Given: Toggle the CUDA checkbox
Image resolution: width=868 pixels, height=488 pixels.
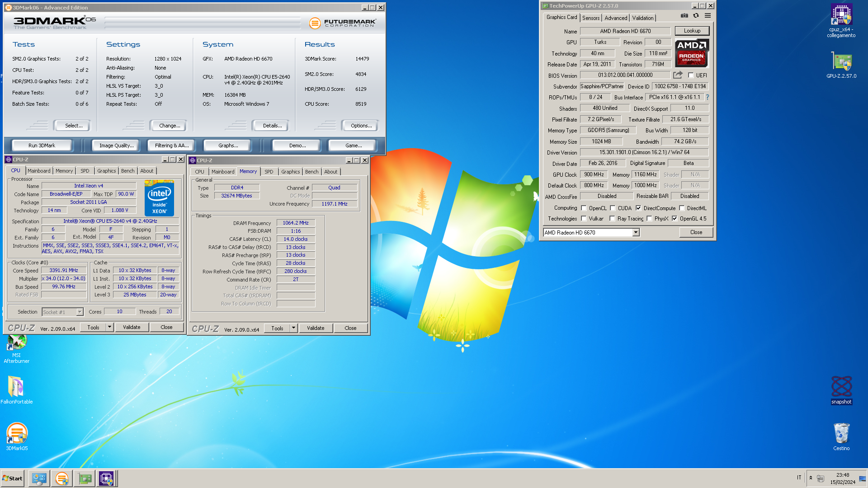Looking at the screenshot, I should click(x=613, y=208).
